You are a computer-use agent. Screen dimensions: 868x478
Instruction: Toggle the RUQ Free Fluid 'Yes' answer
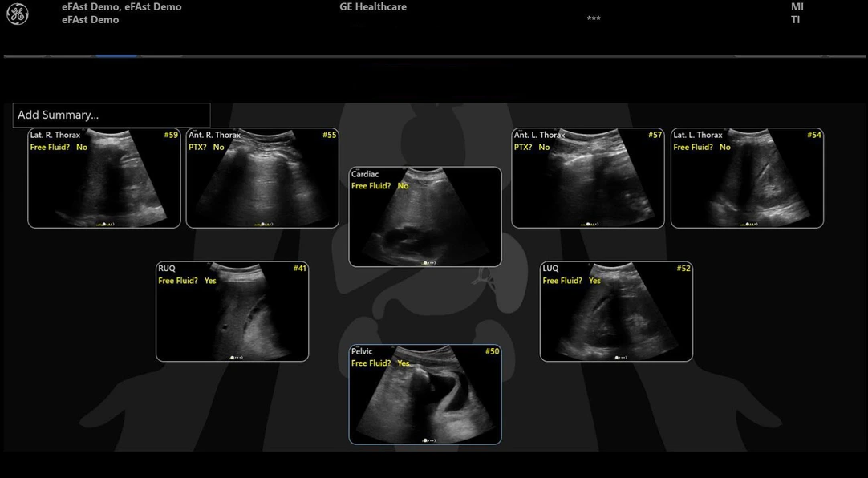[x=210, y=281]
